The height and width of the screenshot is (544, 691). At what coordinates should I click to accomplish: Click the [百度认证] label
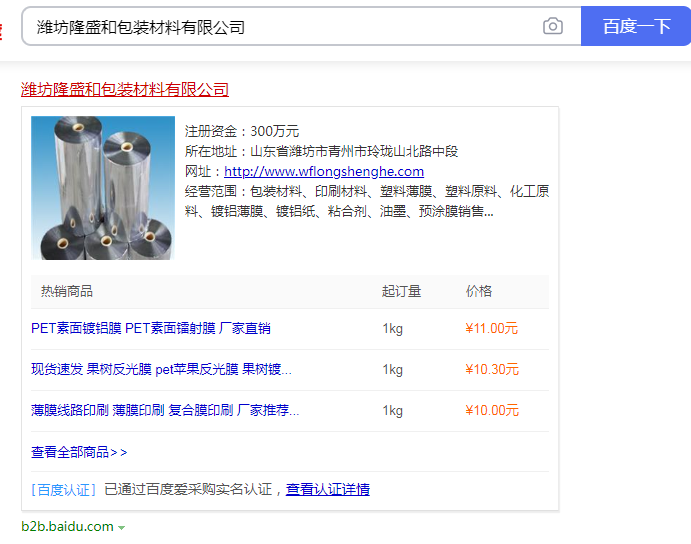(x=64, y=489)
